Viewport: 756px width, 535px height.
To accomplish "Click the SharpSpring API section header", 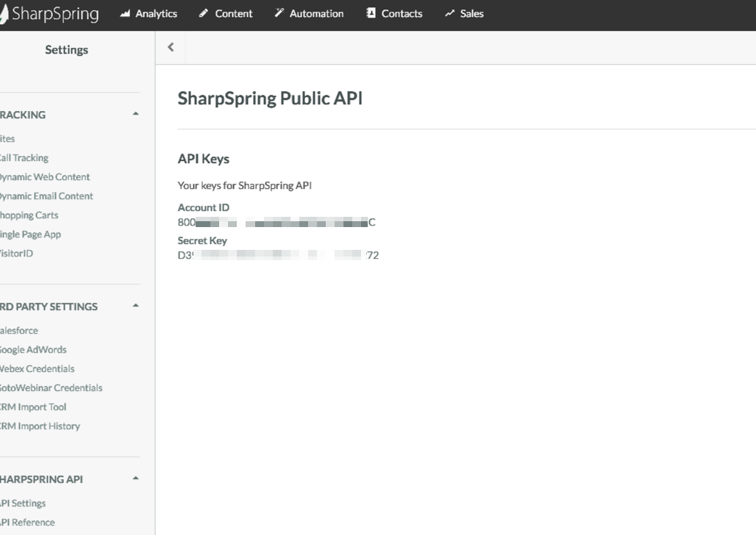I will pyautogui.click(x=41, y=479).
